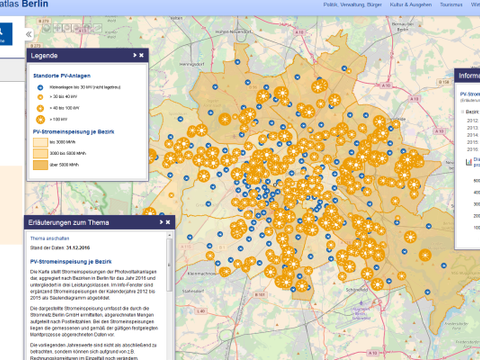Select the faint round globe tool on map toolbar
This screenshot has width=480, height=360.
[x=47, y=28]
